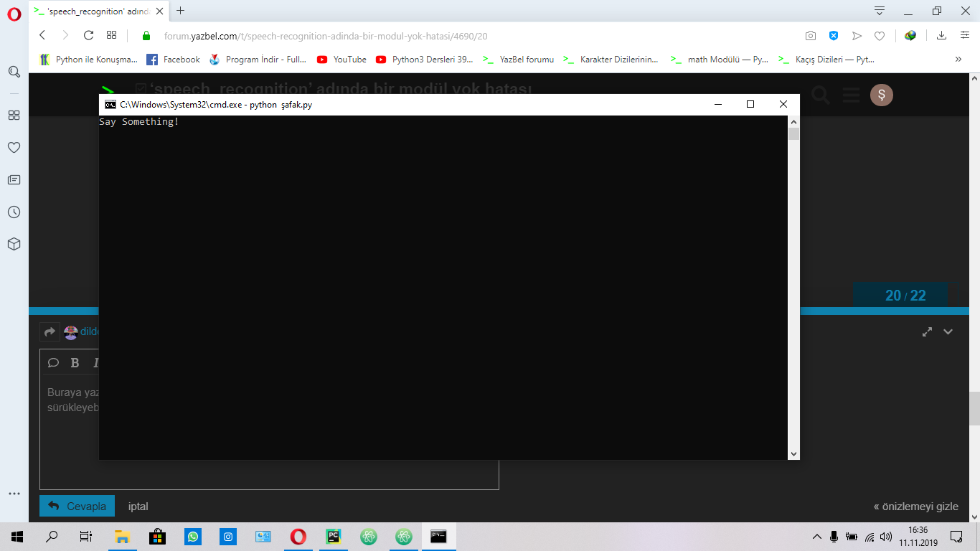The width and height of the screenshot is (980, 551).
Task: Show hidden system tray icons
Action: [816, 537]
